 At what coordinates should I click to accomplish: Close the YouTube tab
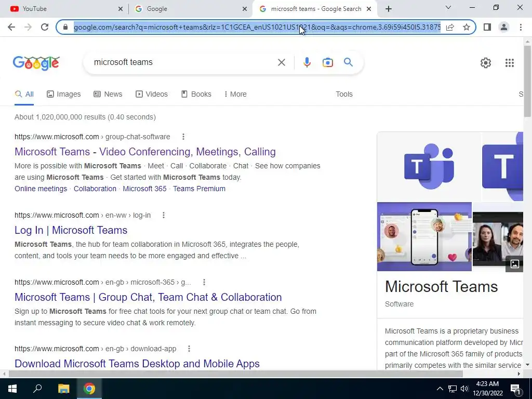coord(121,9)
